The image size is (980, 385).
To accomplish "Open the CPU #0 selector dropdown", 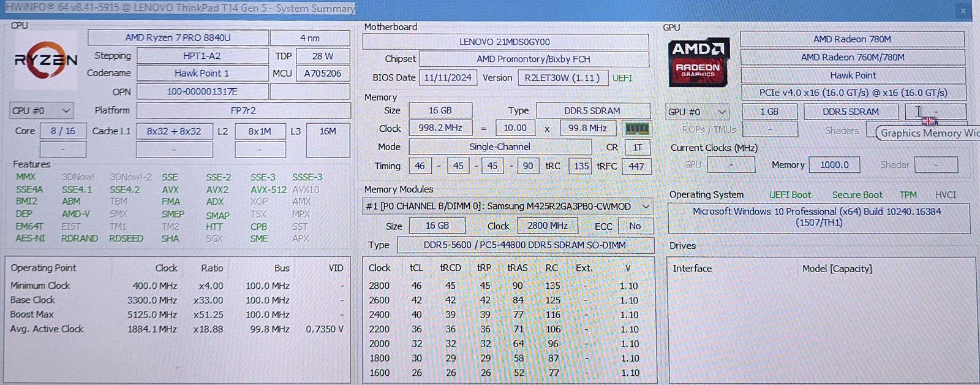I will [x=42, y=111].
